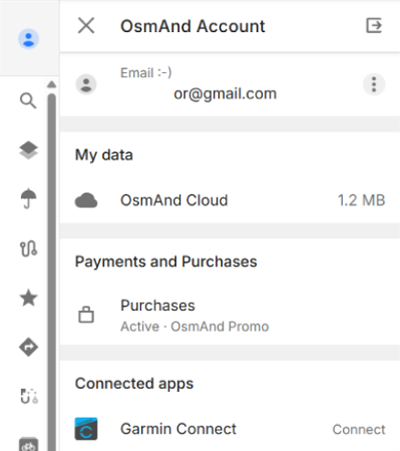400x451 pixels.
Task: Close the OsmAnd Account panel
Action: (x=86, y=26)
